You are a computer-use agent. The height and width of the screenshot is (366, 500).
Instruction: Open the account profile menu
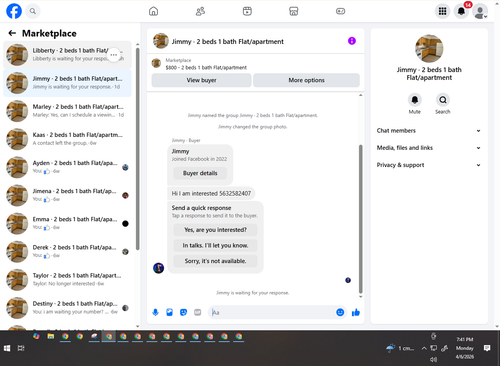(480, 11)
